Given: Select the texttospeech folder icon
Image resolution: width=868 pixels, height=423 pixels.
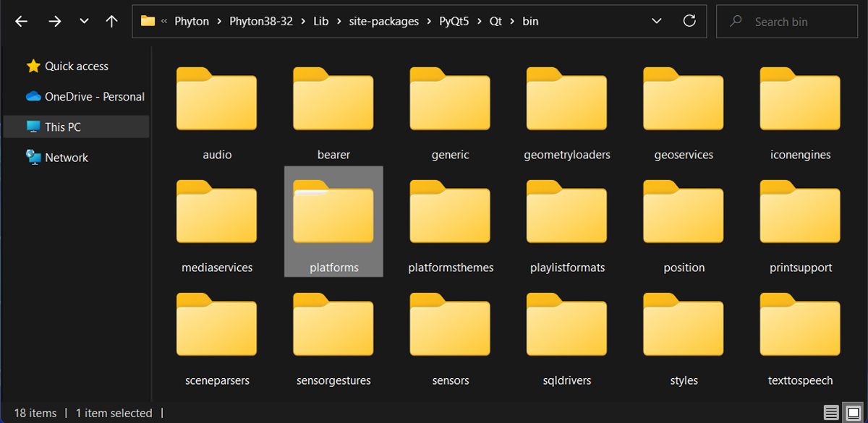Looking at the screenshot, I should coord(800,324).
